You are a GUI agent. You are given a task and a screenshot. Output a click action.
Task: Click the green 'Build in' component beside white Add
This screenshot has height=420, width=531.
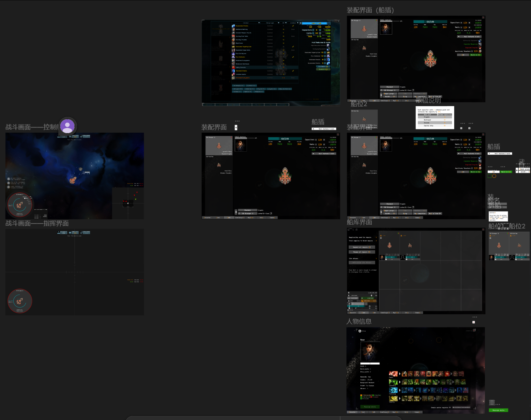(x=506, y=172)
